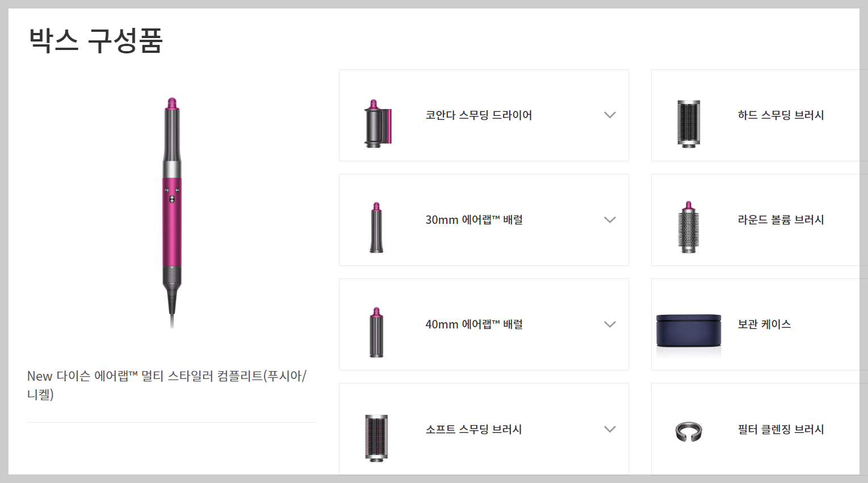Expand the 40mm 에어랩 배럴 chevron
This screenshot has height=483, width=868.
pyautogui.click(x=610, y=324)
